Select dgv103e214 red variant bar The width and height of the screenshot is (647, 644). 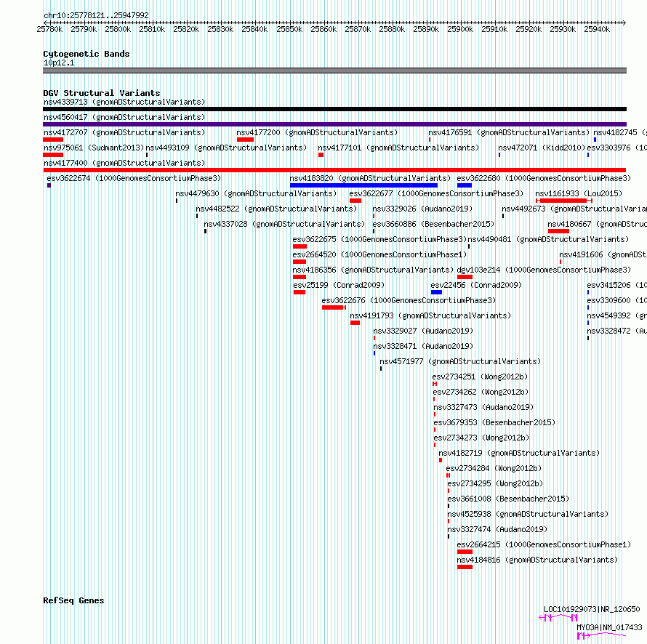coord(465,277)
